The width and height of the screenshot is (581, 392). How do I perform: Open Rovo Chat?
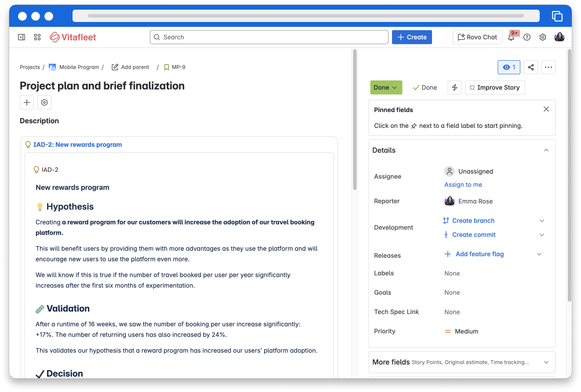477,37
